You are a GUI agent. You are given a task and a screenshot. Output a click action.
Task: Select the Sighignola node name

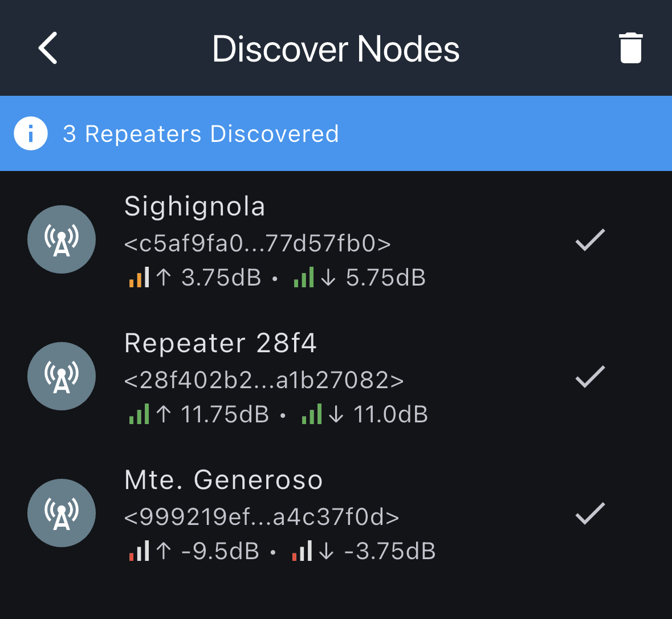[x=195, y=206]
